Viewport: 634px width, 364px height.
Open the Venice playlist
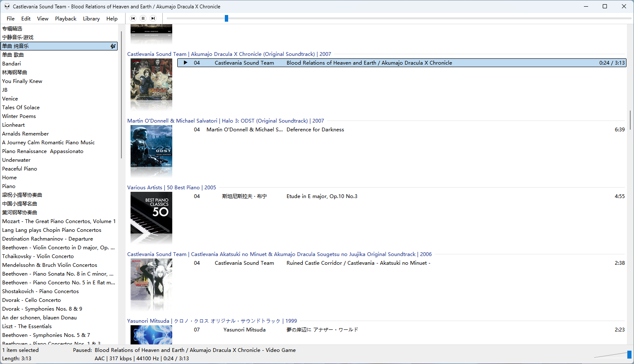click(x=59, y=99)
